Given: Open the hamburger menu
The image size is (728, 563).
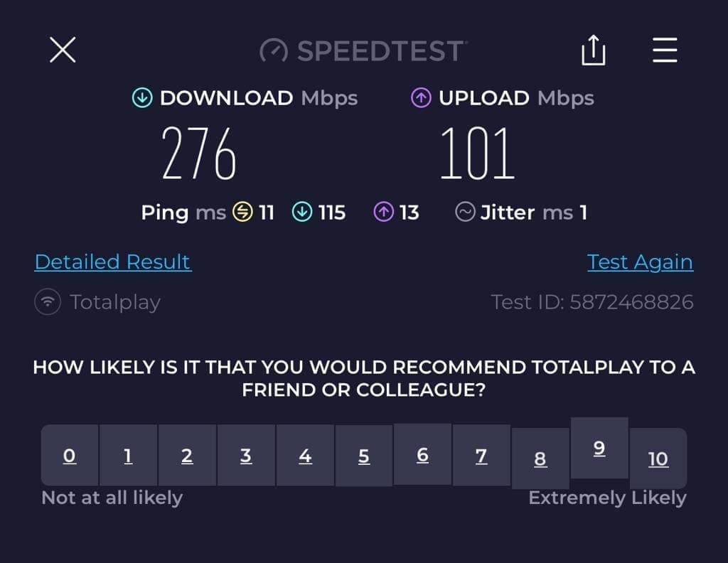Looking at the screenshot, I should coord(665,50).
